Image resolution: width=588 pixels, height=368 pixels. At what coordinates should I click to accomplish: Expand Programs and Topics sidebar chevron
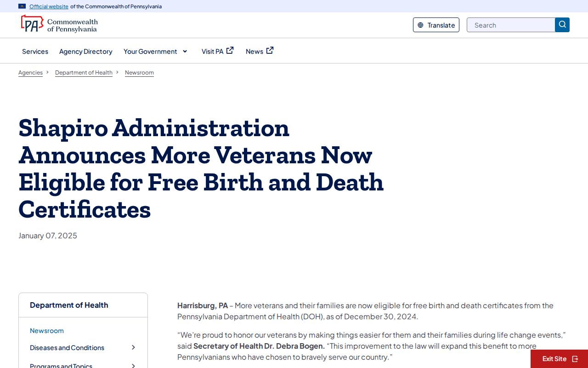tap(133, 366)
